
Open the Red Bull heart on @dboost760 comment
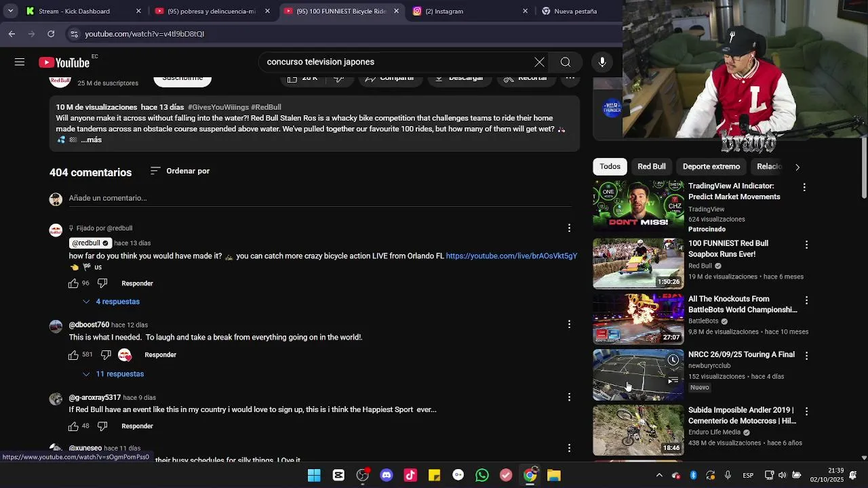pyautogui.click(x=125, y=355)
